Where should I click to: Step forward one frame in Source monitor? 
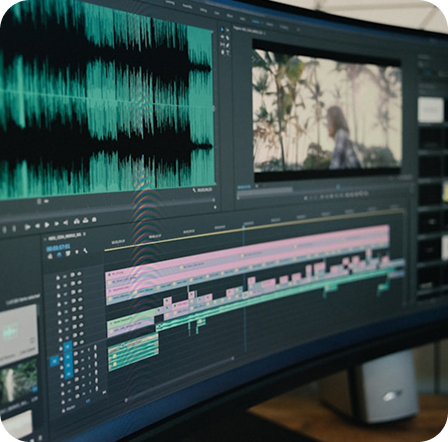point(56,224)
